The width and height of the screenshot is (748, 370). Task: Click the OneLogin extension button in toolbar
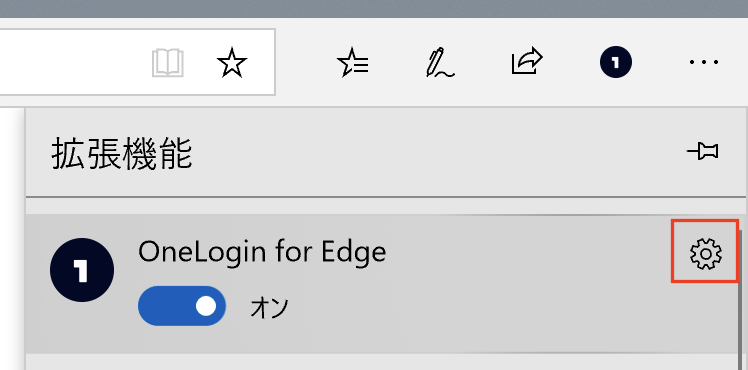click(615, 62)
